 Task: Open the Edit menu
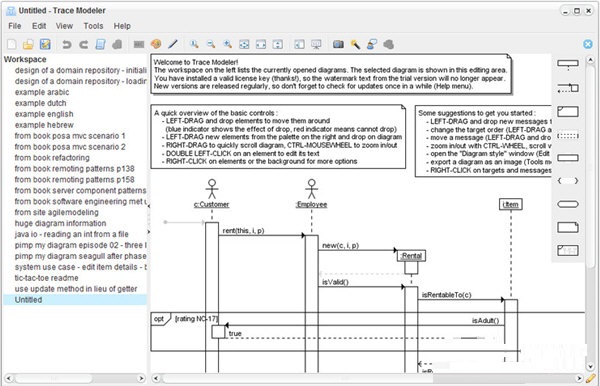pos(39,26)
